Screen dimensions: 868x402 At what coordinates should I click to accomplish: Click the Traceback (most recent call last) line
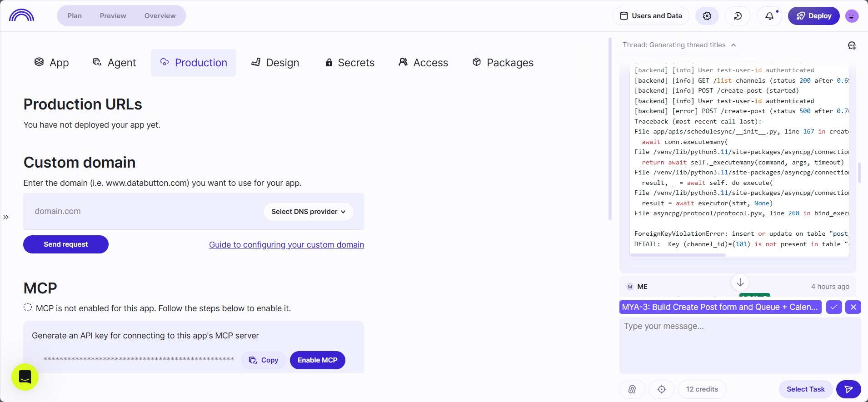(x=698, y=121)
